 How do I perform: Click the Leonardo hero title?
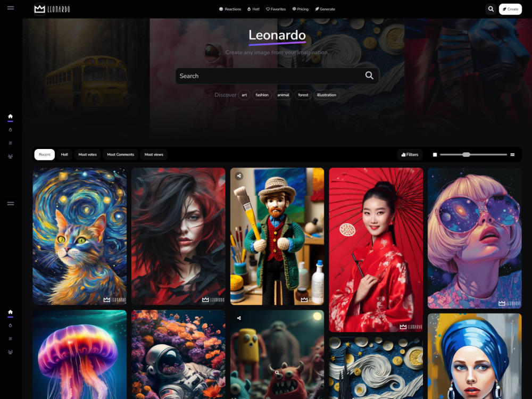pyautogui.click(x=277, y=35)
